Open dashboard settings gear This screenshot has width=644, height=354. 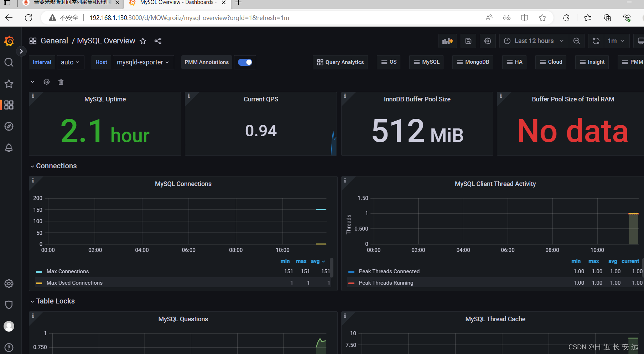point(488,41)
